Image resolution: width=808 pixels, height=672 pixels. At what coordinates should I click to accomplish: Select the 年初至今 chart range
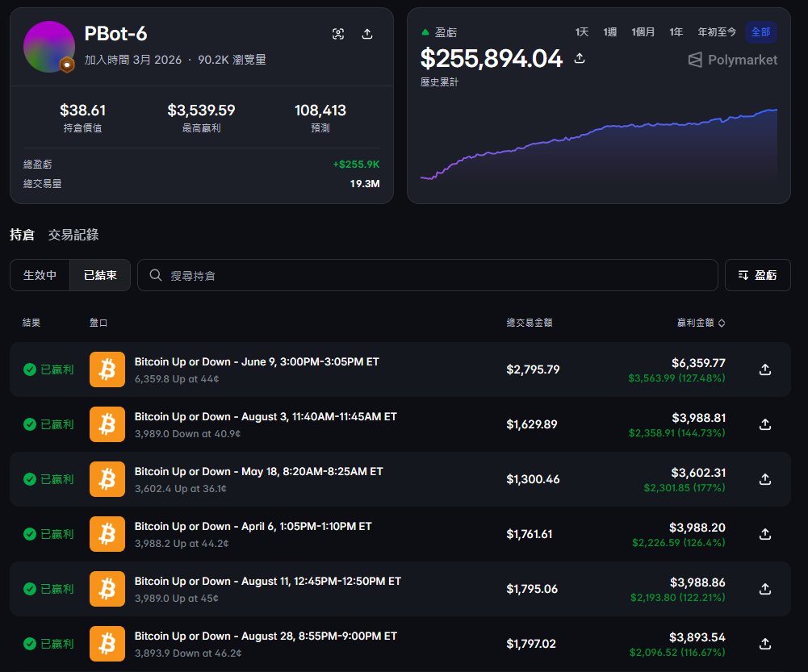(x=717, y=32)
